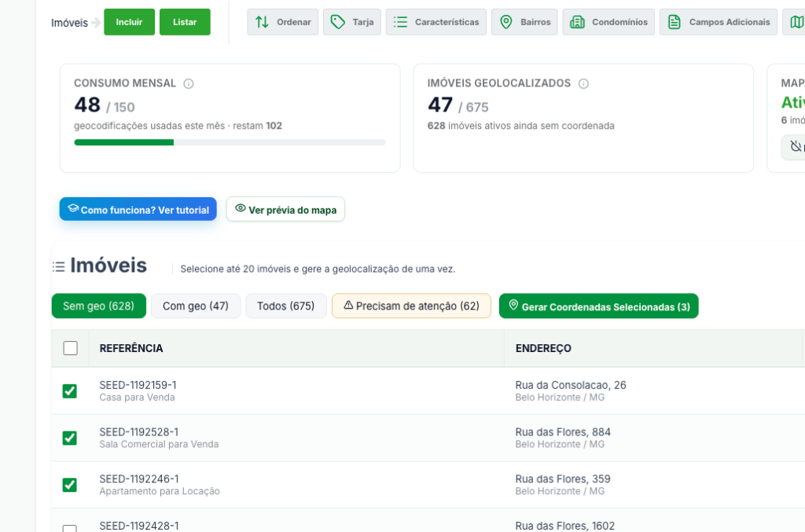Select the Sem geo (628) filter tab
Screen dimensions: 805x532
coord(98,306)
